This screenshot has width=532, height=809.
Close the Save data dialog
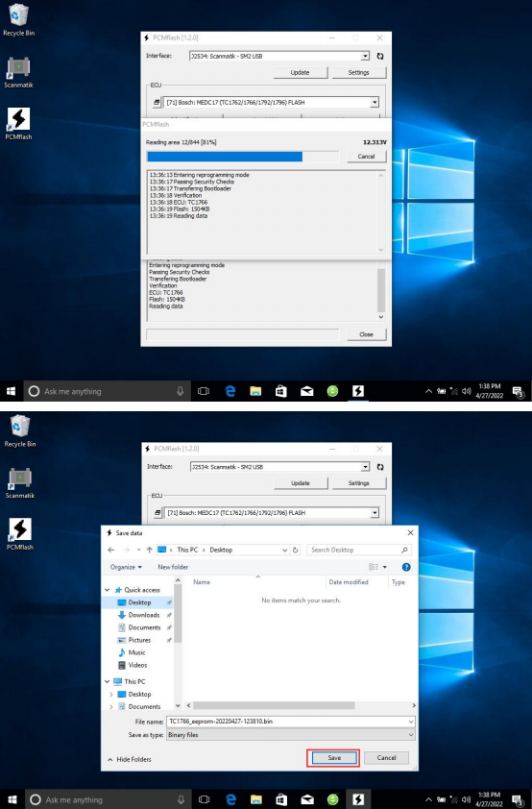(x=410, y=533)
